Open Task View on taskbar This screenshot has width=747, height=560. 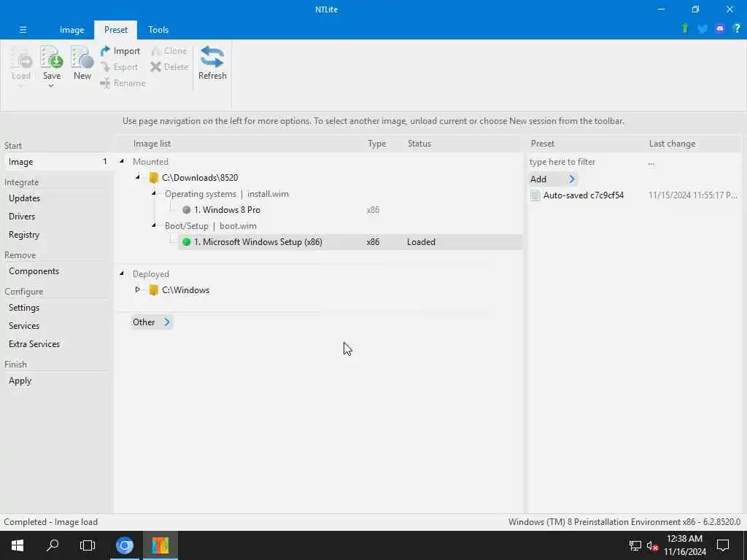click(x=88, y=545)
